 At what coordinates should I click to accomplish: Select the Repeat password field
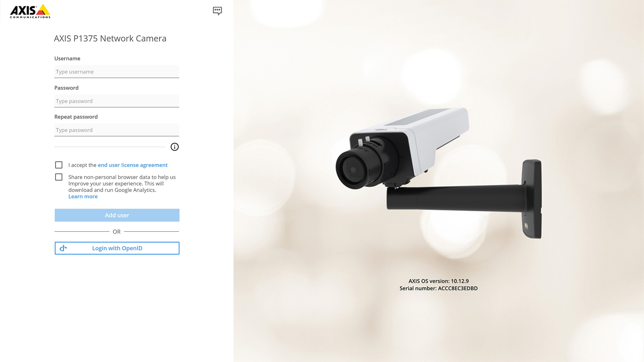click(x=117, y=130)
